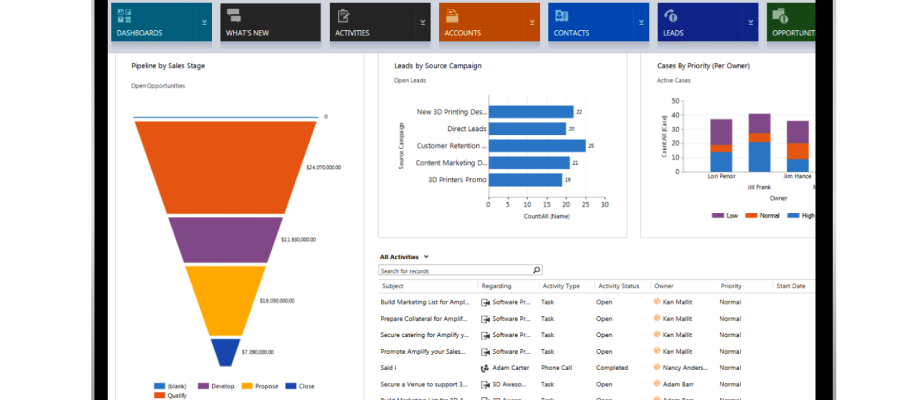Open 'Build Marketing List for Ampl...' activity
920x400 pixels.
point(425,301)
